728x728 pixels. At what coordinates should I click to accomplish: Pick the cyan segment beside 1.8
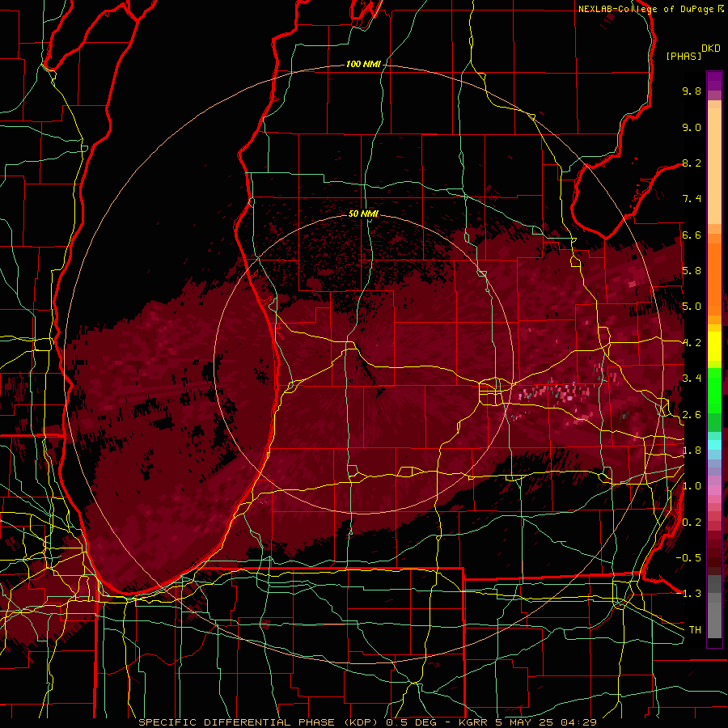714,444
